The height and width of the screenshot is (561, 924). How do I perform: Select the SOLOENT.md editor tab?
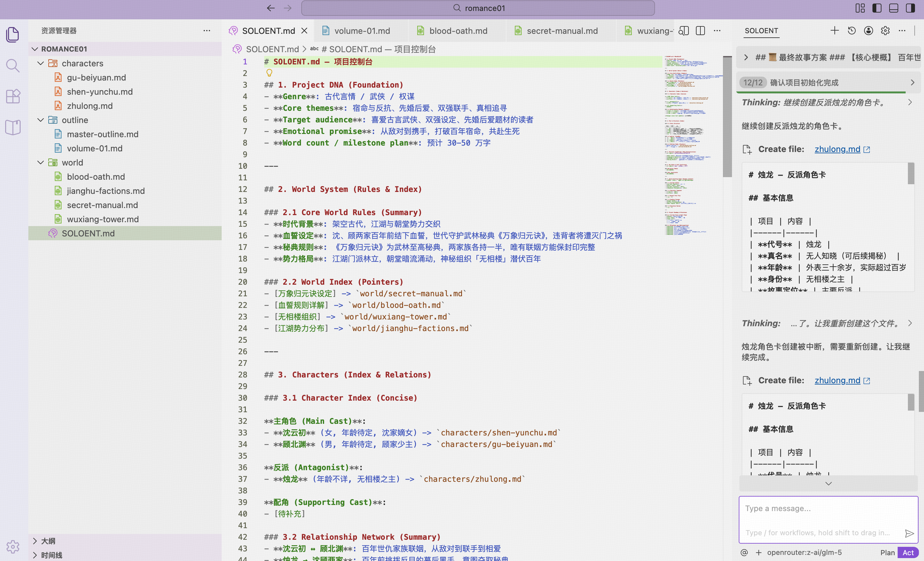click(268, 31)
